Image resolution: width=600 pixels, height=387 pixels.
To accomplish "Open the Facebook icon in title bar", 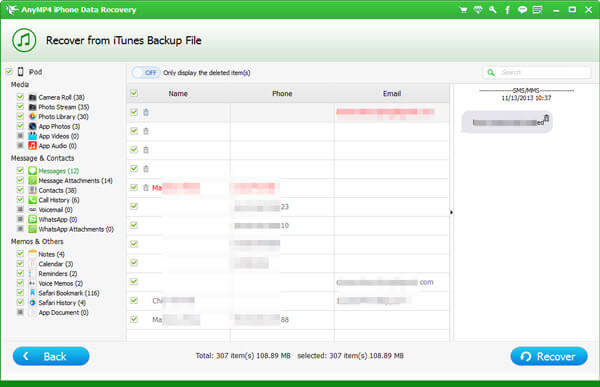I will pos(507,10).
